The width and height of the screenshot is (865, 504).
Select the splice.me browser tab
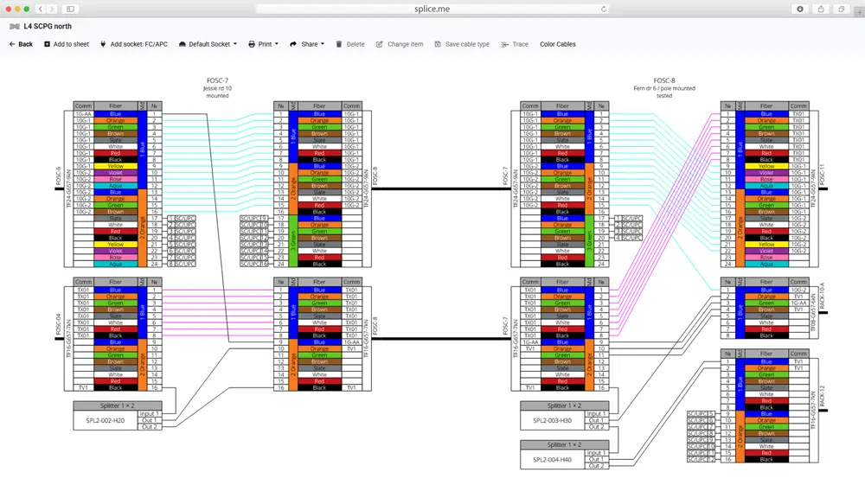432,9
